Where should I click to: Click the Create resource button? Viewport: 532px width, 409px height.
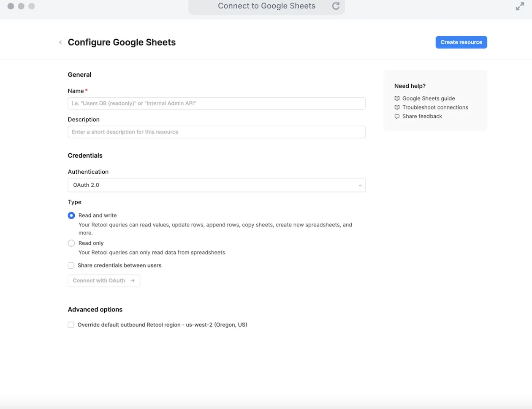click(x=461, y=42)
